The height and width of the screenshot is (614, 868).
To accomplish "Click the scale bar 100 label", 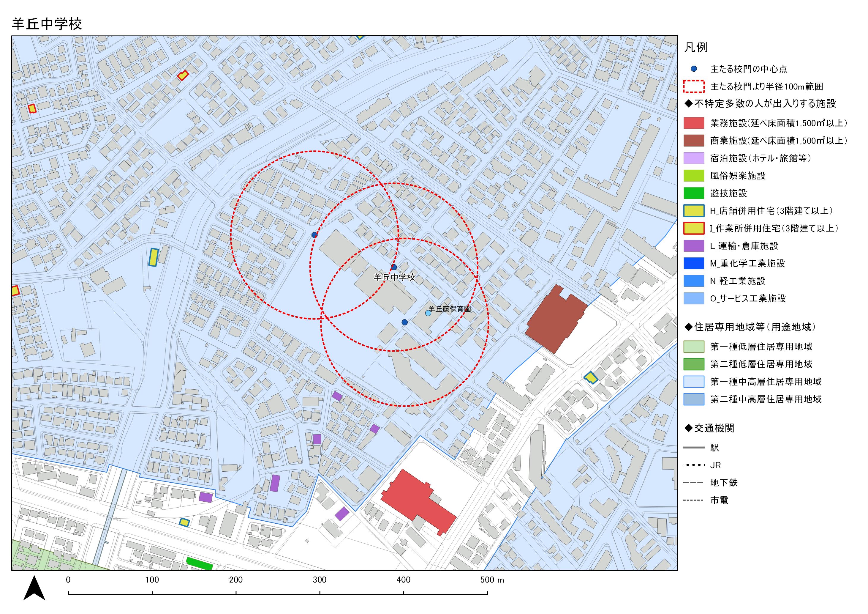I will pos(152,580).
